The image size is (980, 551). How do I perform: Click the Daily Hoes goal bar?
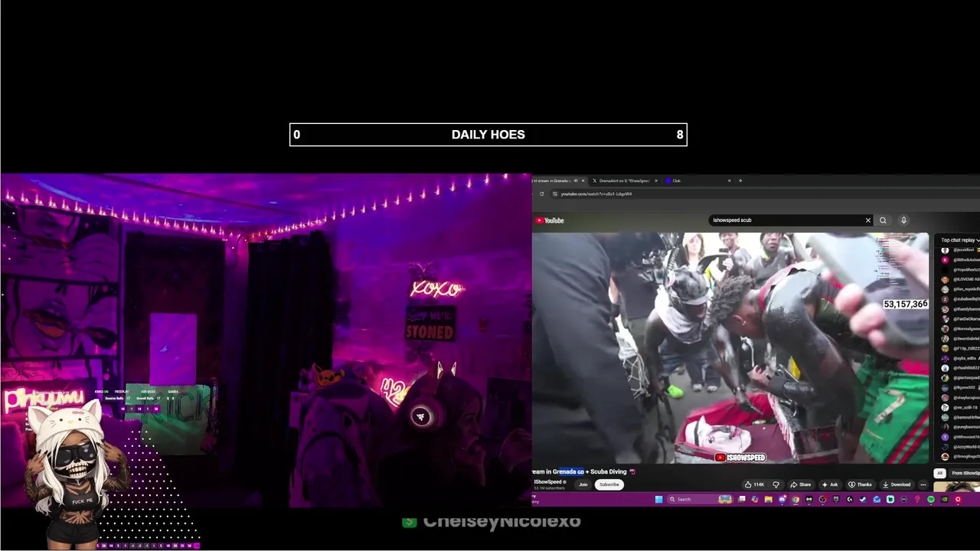(x=488, y=135)
